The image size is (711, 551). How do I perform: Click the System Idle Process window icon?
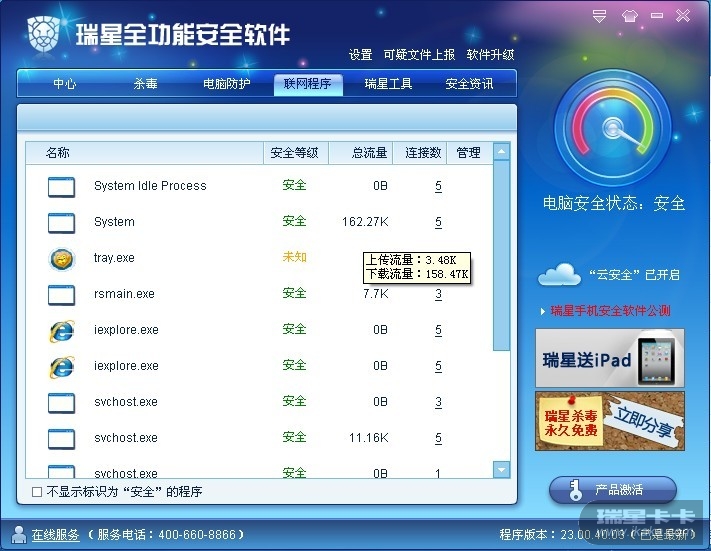click(62, 187)
